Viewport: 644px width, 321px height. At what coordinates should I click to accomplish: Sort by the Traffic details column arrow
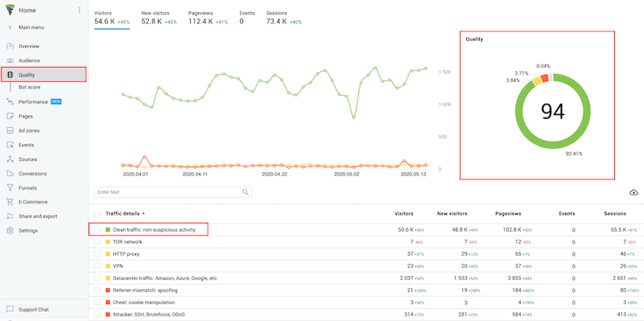pos(144,214)
